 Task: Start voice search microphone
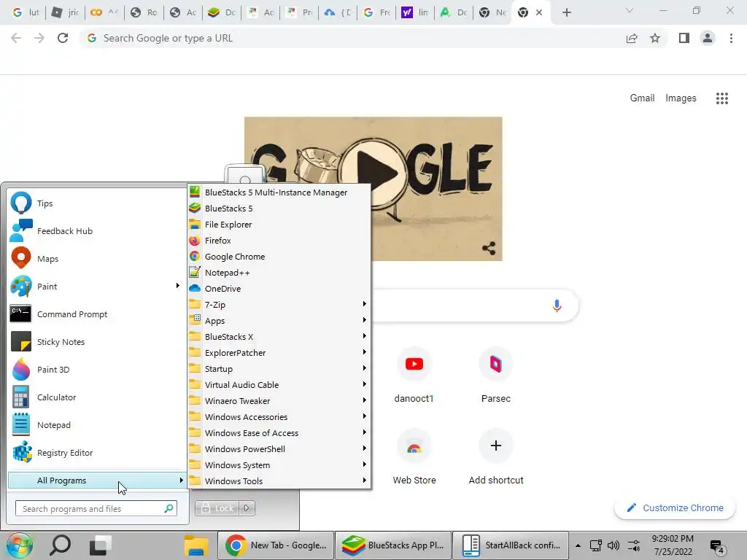[x=557, y=306]
